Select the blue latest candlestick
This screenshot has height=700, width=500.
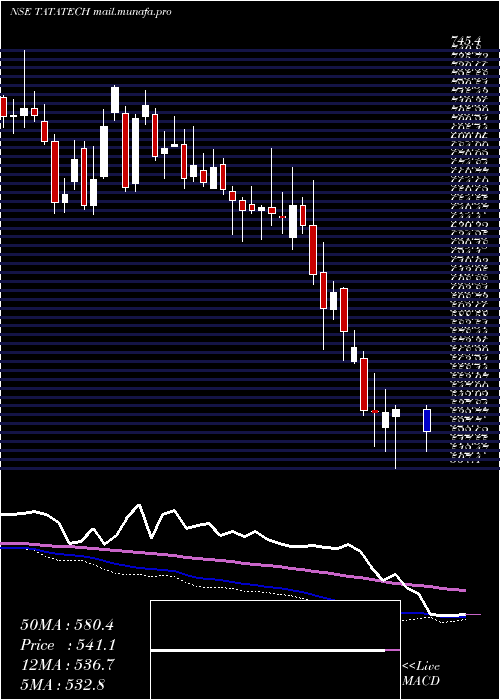coord(427,420)
